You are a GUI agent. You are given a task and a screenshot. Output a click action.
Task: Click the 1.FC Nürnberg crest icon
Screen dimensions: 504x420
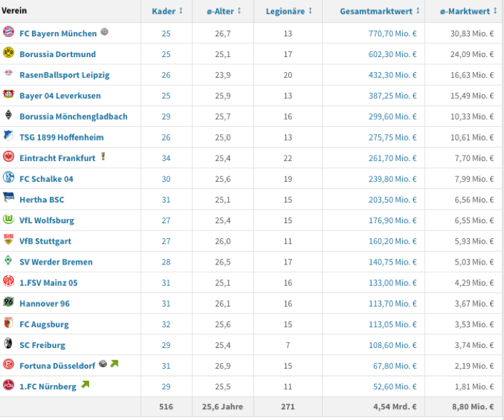click(9, 384)
